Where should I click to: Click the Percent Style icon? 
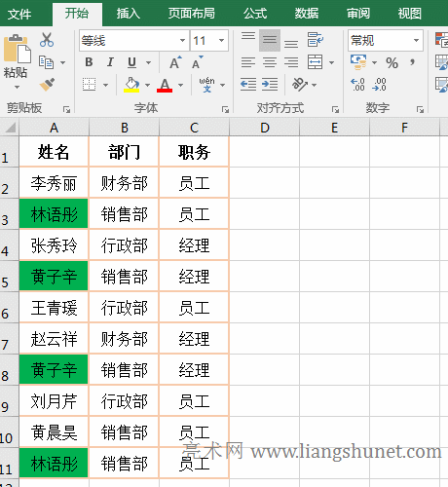[392, 62]
